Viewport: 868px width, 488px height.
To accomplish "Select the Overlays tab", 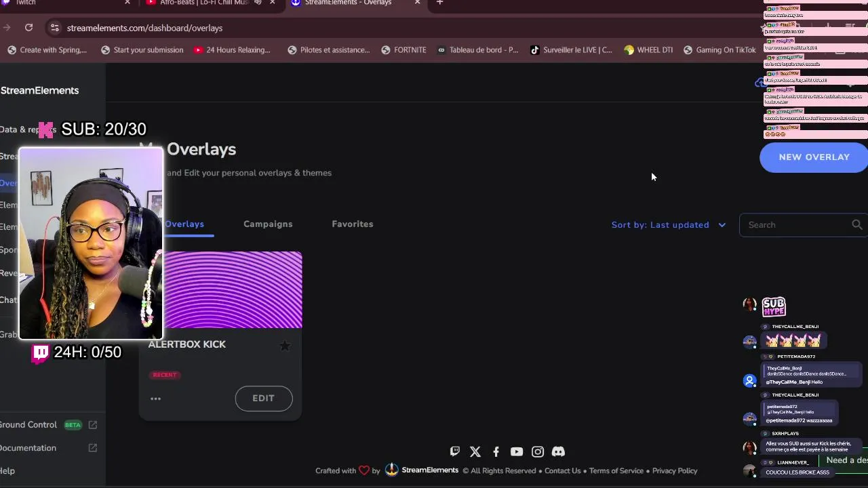I will (x=184, y=224).
